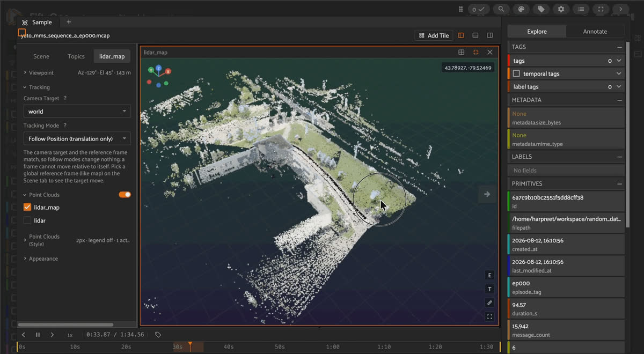Click the grid layout icon in lidar_map tile header
The image size is (644, 354).
click(461, 52)
